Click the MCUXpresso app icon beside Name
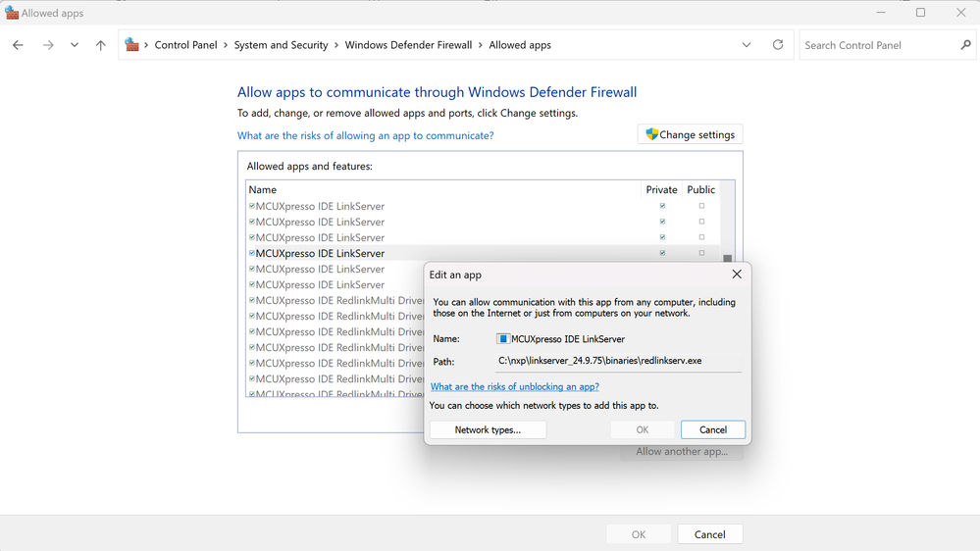The image size is (980, 551). coord(503,339)
